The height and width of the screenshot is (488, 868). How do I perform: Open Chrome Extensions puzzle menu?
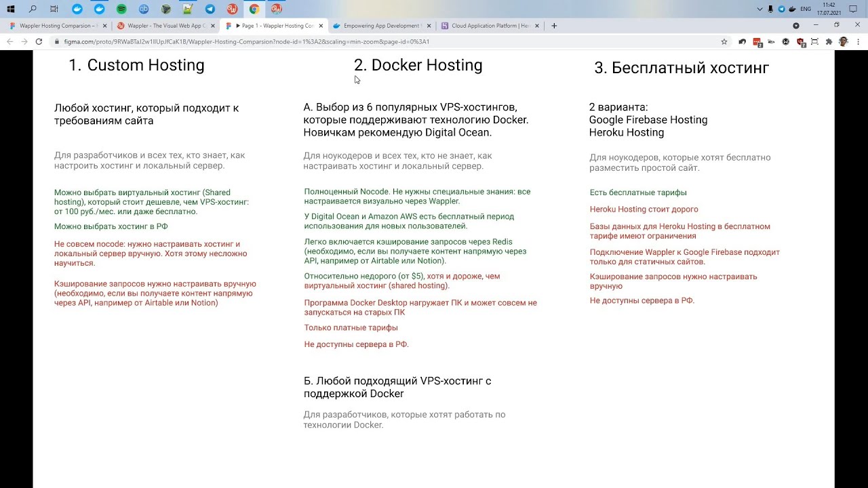[x=829, y=41]
